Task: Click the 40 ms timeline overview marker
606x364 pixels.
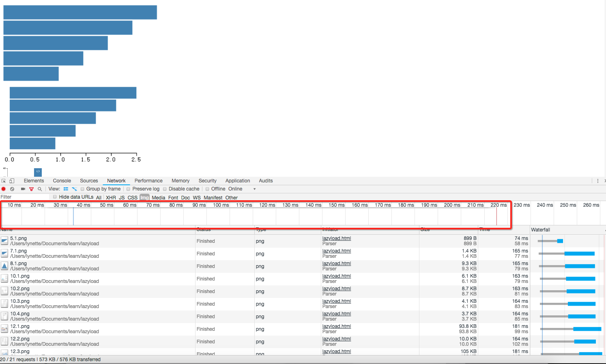Action: 84,205
